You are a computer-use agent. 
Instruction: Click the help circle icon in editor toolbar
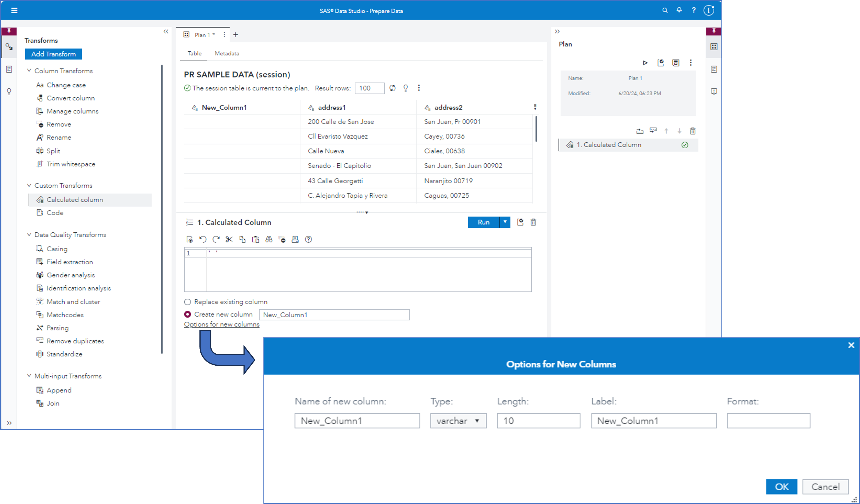[x=308, y=239]
